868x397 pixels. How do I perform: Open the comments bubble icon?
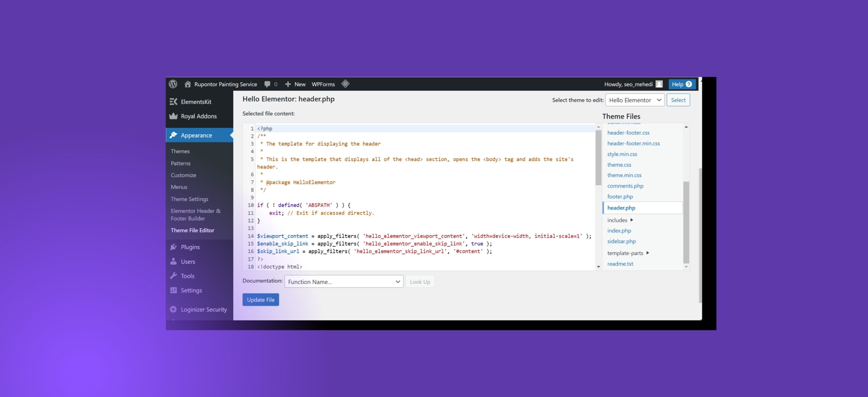click(x=267, y=84)
